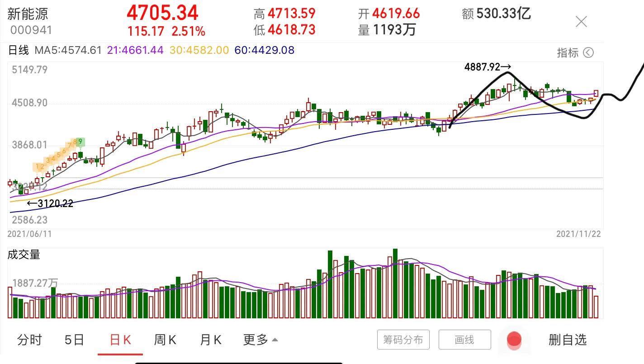Remove the stock via 删自选
The height and width of the screenshot is (364, 644).
pos(568,340)
